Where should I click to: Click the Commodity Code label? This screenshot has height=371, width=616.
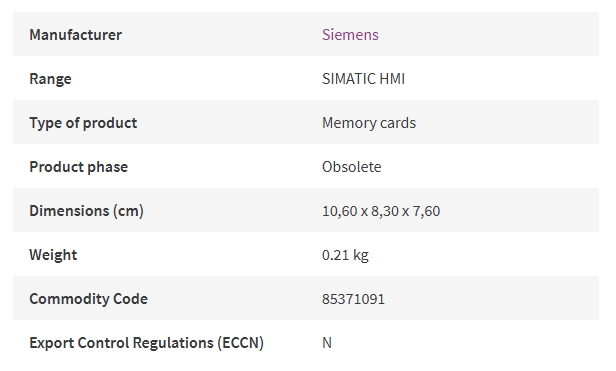click(88, 299)
